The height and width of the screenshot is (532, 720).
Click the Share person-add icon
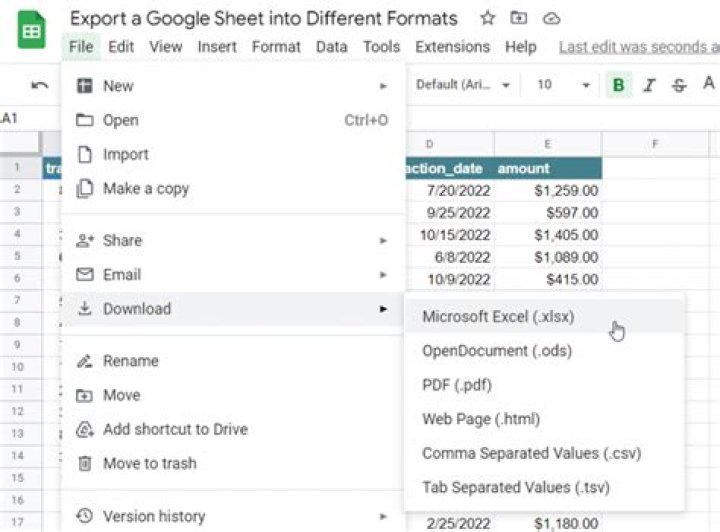coord(84,241)
